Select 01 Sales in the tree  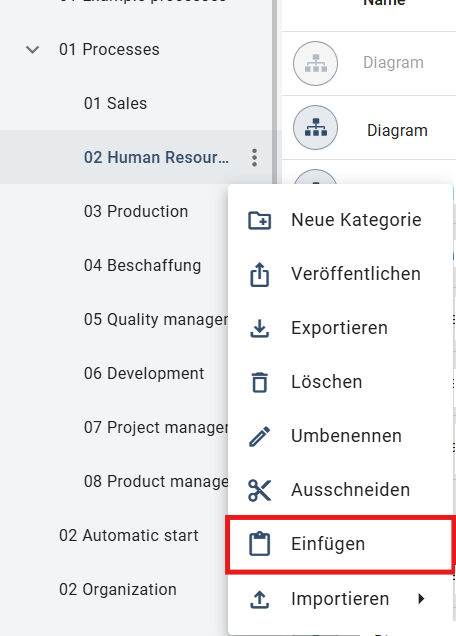115,103
